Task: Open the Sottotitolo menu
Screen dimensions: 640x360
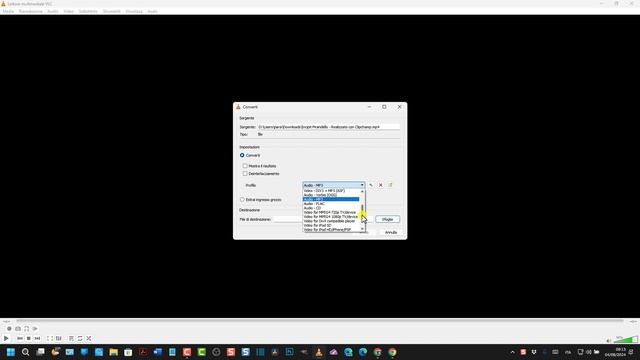Action: [x=88, y=11]
